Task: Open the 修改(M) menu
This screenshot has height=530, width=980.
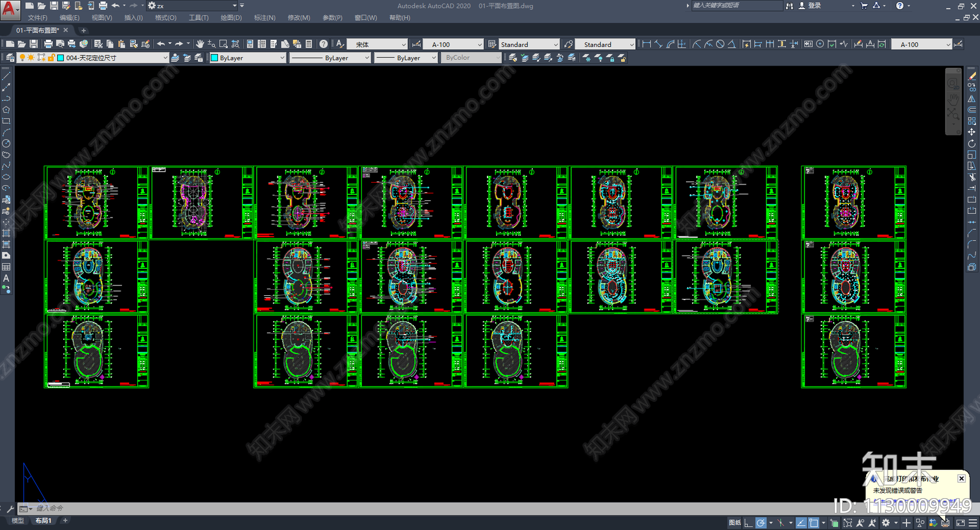Action: coord(299,18)
